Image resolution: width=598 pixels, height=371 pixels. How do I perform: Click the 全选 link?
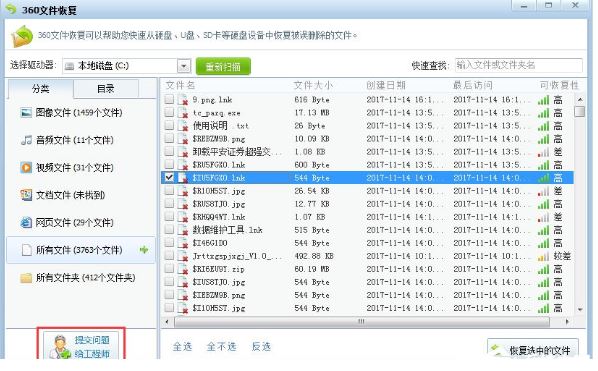point(182,347)
